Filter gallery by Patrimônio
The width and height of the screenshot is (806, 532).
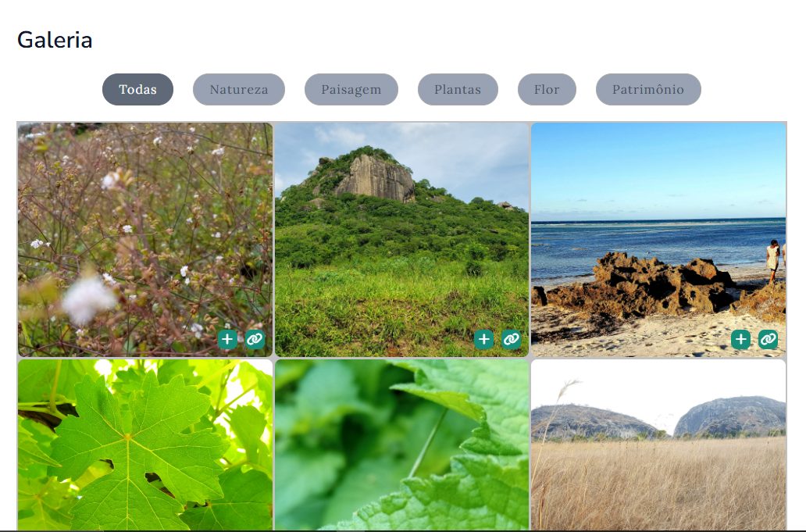pyautogui.click(x=647, y=89)
